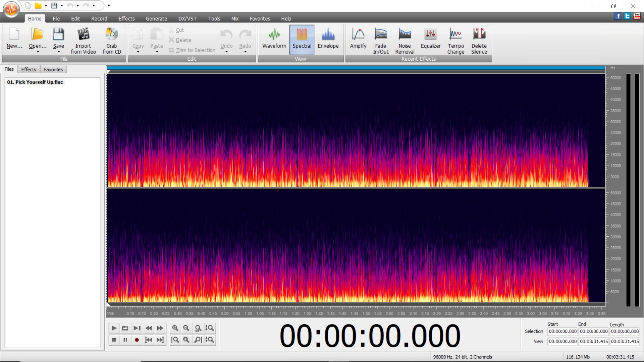Start recording with the red Record button
This screenshot has height=362, width=644.
137,340
